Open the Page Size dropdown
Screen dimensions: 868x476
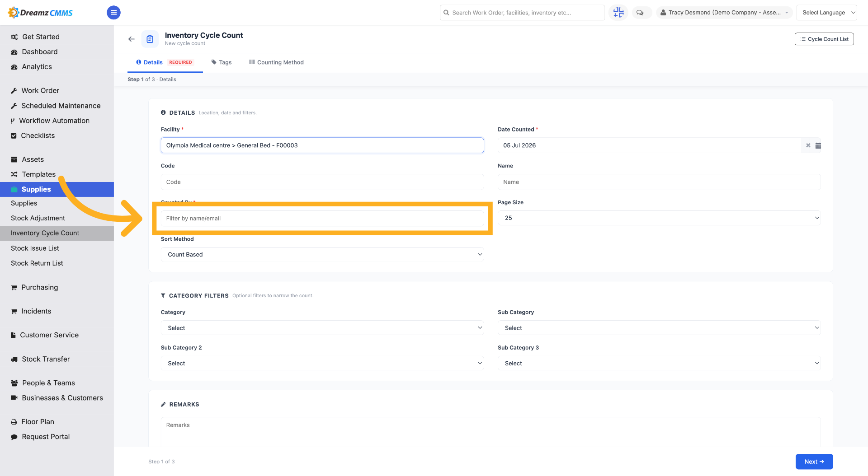tap(659, 218)
